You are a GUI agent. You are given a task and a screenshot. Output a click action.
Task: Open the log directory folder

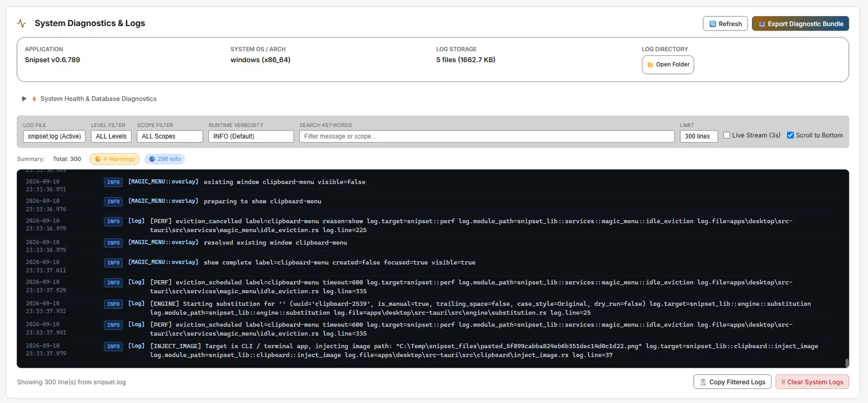[x=668, y=65]
